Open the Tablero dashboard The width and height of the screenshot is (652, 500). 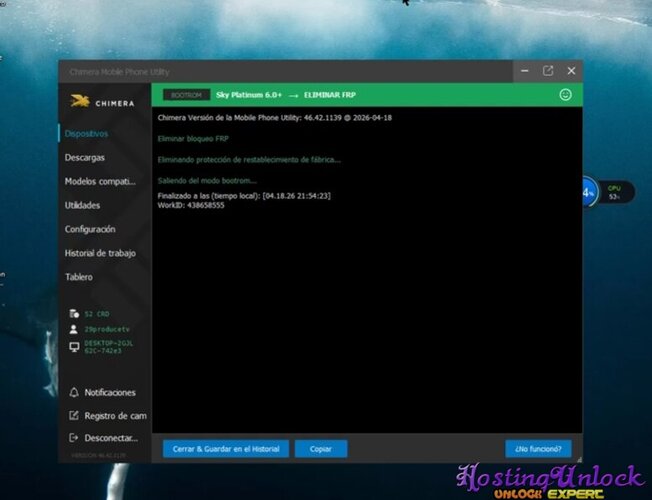coord(79,277)
